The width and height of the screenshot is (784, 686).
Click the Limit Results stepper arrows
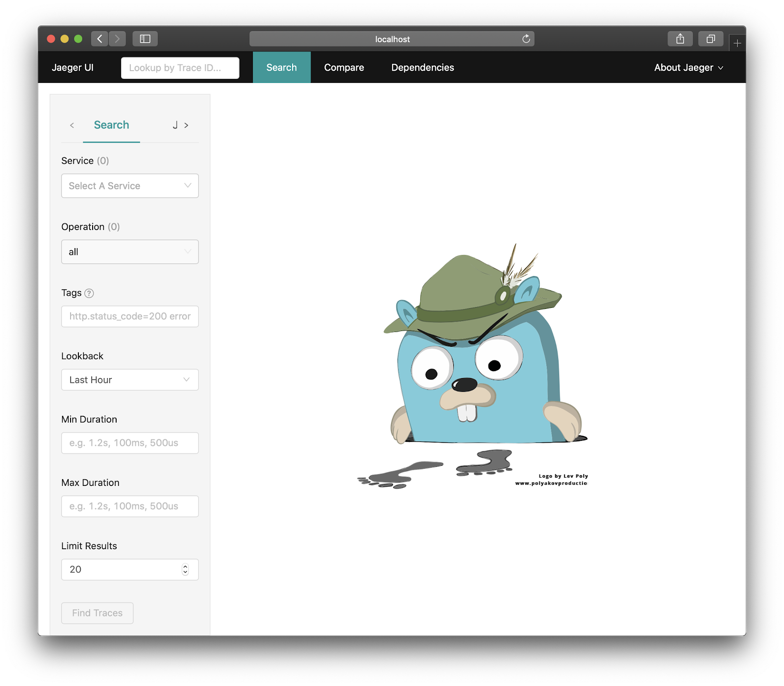(x=185, y=569)
